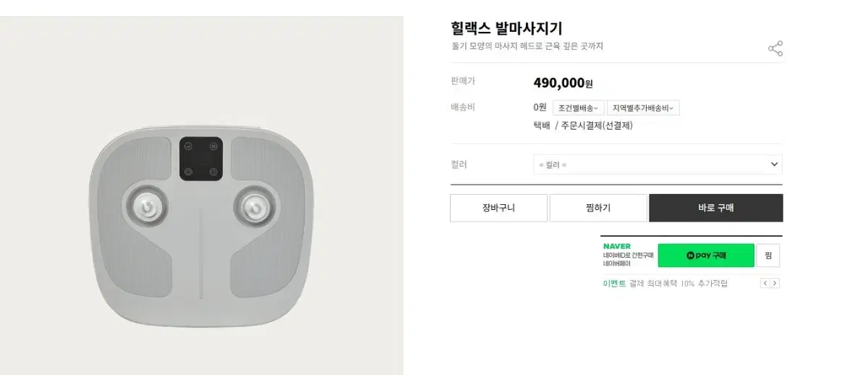Open the 이벤트 결제 최대혜택 10% promo link
This screenshot has height=375, width=868.
[x=665, y=284]
